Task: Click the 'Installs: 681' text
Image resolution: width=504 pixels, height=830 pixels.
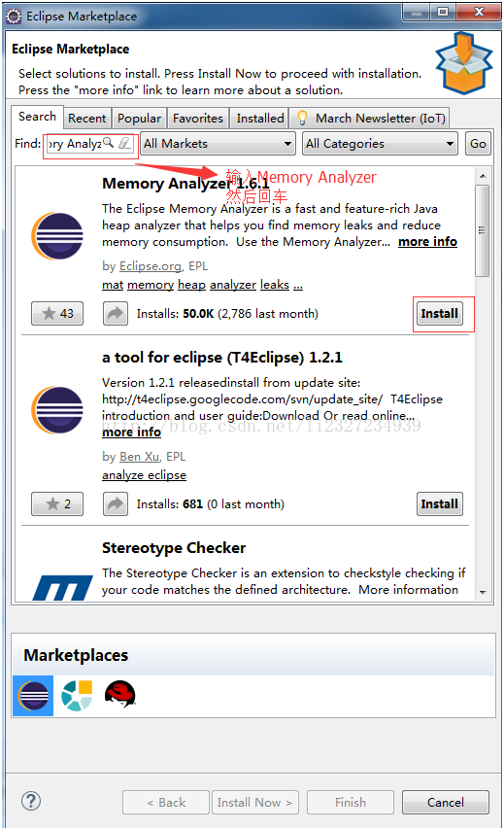Action: click(170, 503)
